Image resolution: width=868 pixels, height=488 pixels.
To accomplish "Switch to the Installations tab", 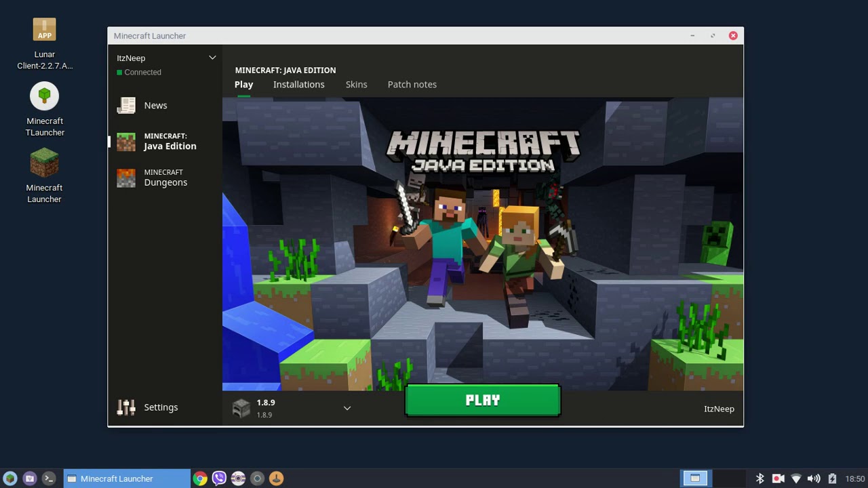I will pyautogui.click(x=299, y=84).
